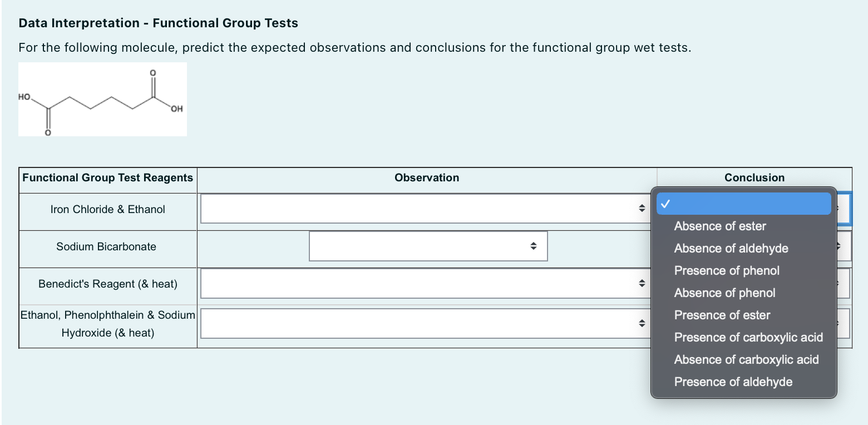868x425 pixels.
Task: Click the "Functional Group Test Reagents" header
Action: (x=107, y=177)
